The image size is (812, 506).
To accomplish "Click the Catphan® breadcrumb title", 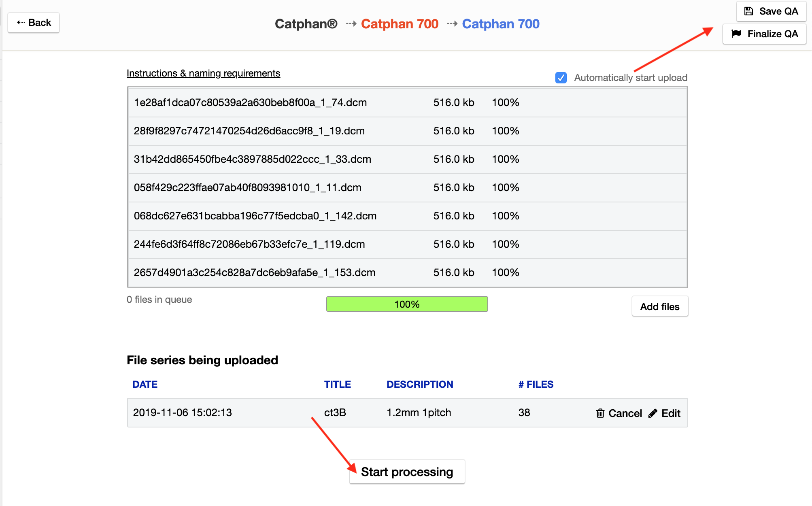I will tap(306, 24).
